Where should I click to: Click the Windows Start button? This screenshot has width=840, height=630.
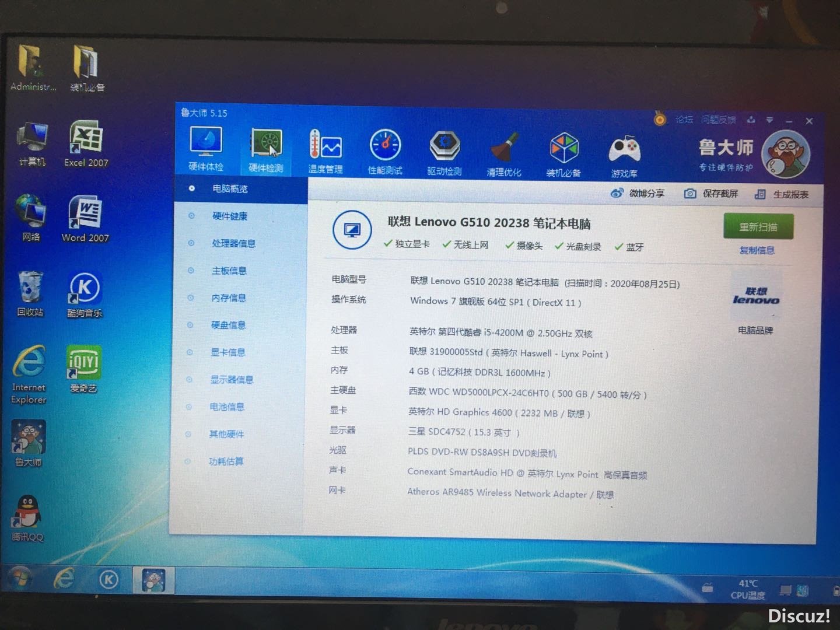coord(20,577)
